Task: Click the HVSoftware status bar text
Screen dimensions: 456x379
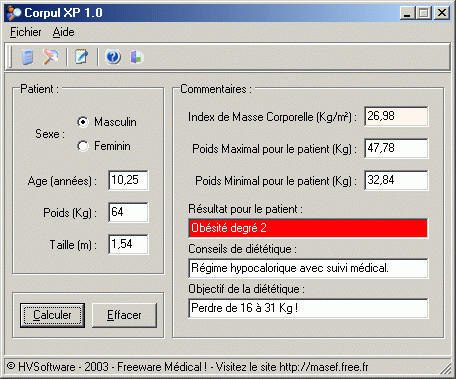Action: tap(187, 367)
